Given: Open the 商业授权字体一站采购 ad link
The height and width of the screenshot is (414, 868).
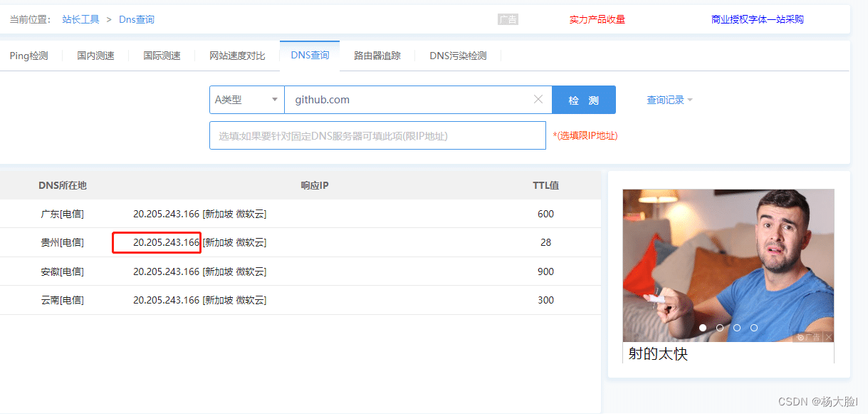Looking at the screenshot, I should coord(758,19).
